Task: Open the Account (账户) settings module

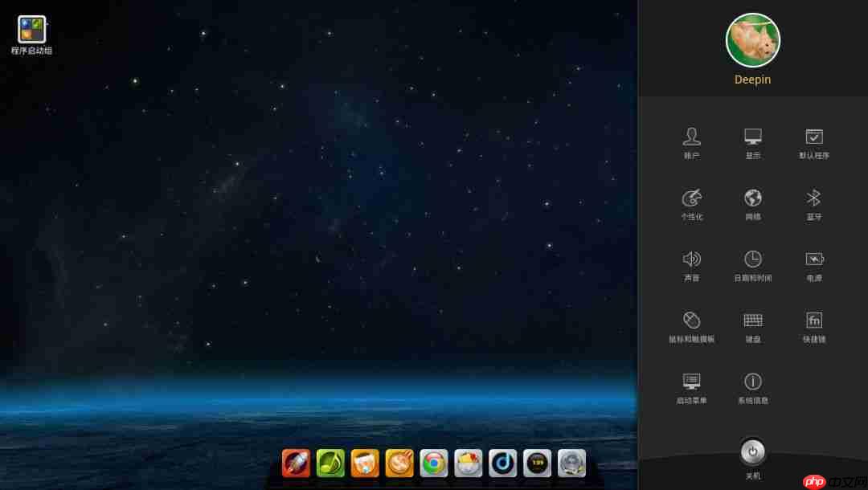Action: tap(691, 142)
